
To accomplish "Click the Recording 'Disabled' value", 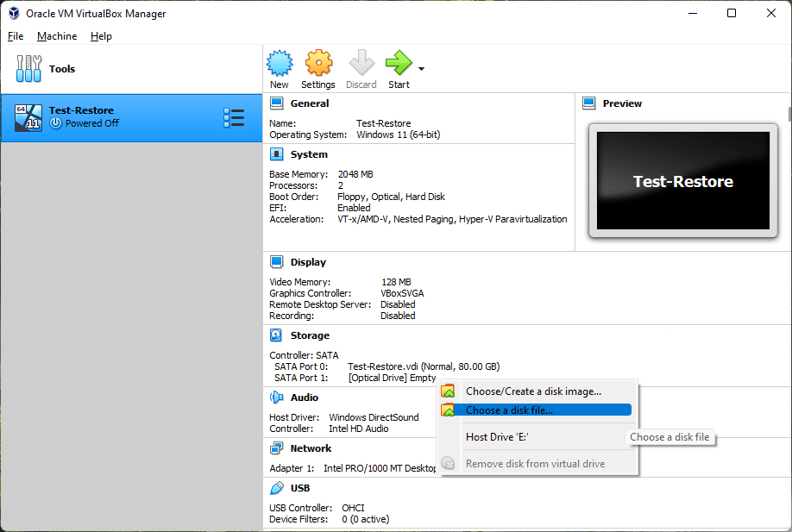I will click(x=398, y=316).
